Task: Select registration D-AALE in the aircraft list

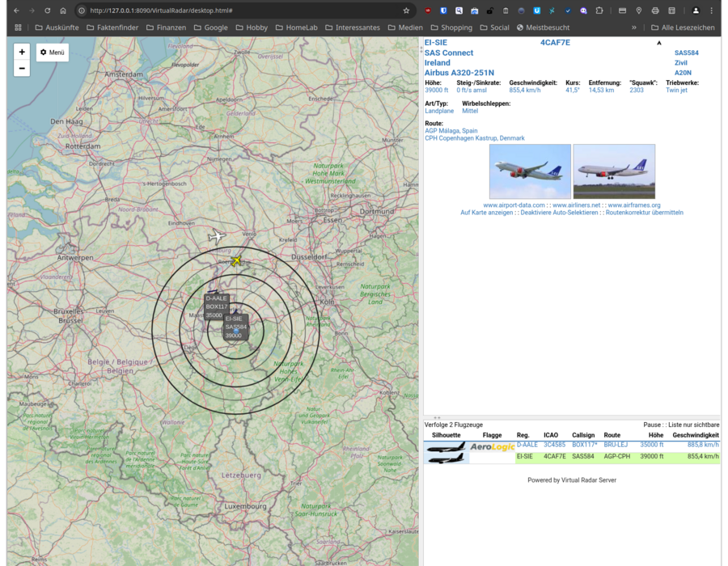Action: coord(527,445)
